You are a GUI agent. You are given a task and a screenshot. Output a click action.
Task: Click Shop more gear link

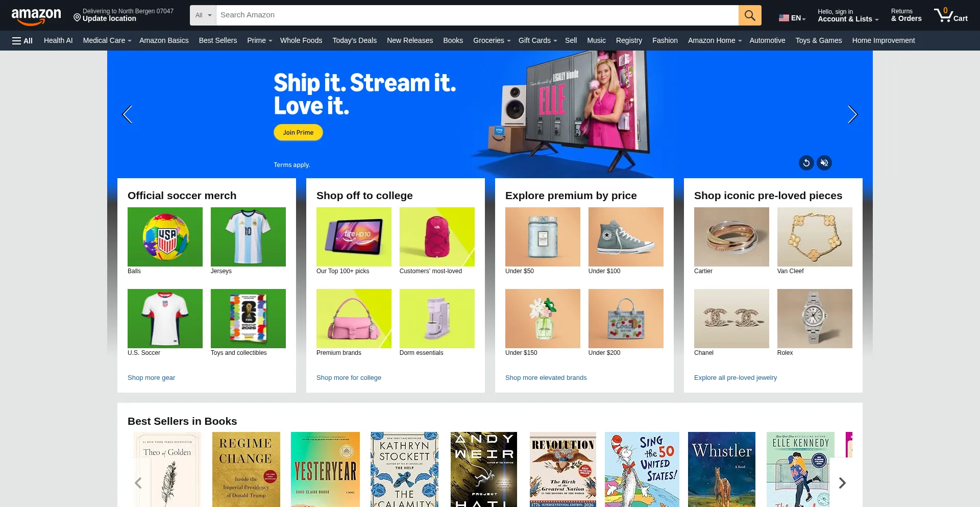(151, 378)
